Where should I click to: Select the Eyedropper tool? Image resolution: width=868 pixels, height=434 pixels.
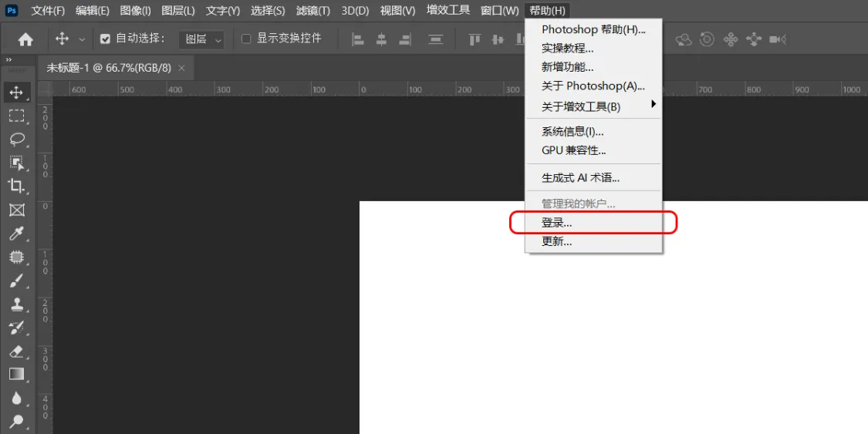17,234
